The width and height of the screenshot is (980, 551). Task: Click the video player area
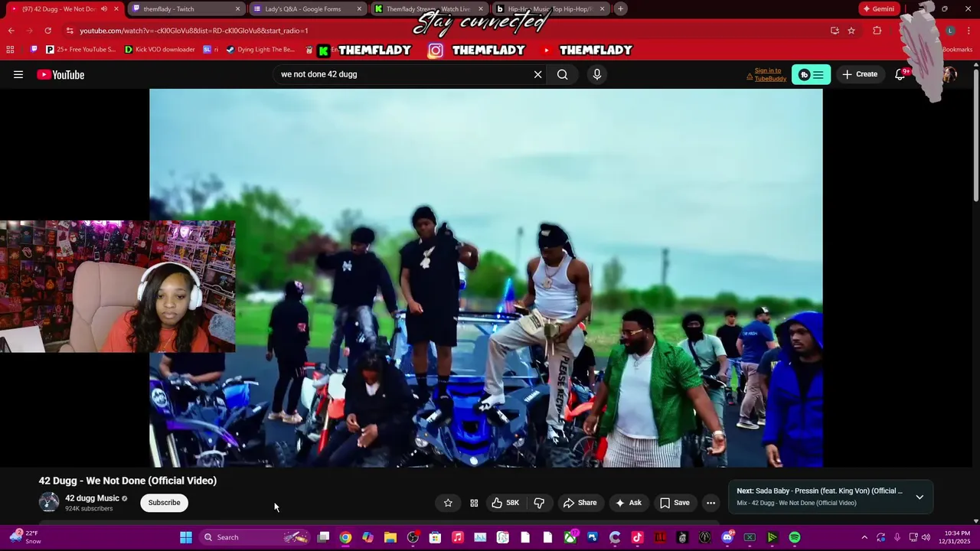[x=486, y=278]
